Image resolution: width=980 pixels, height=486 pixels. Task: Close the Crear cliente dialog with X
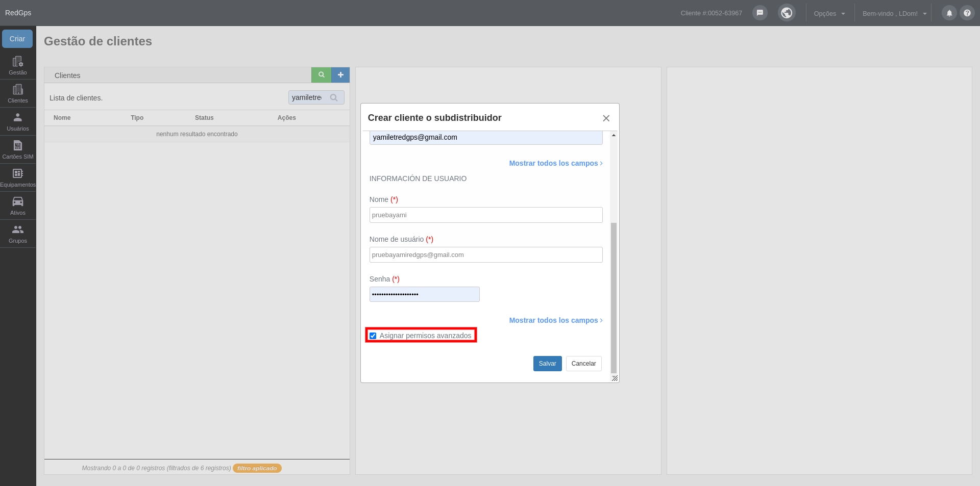coord(606,118)
